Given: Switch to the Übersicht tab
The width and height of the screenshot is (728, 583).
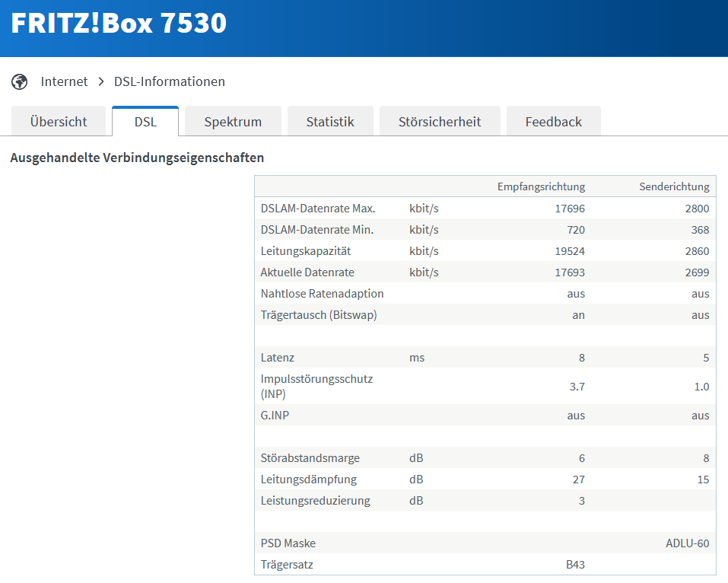Looking at the screenshot, I should point(59,122).
